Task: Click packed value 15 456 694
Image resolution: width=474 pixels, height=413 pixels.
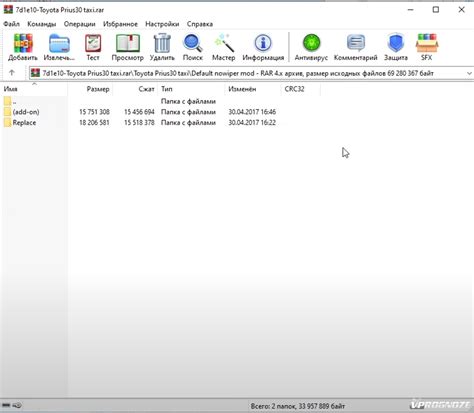Action: pos(139,112)
